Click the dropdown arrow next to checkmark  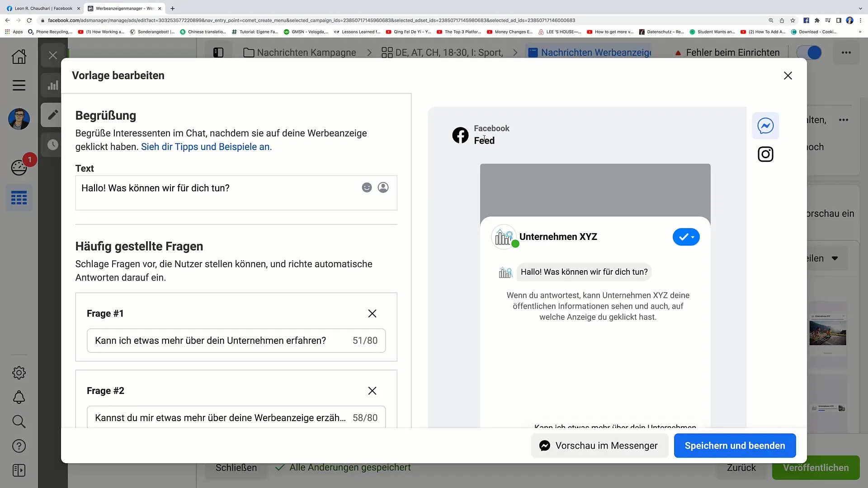[692, 237]
